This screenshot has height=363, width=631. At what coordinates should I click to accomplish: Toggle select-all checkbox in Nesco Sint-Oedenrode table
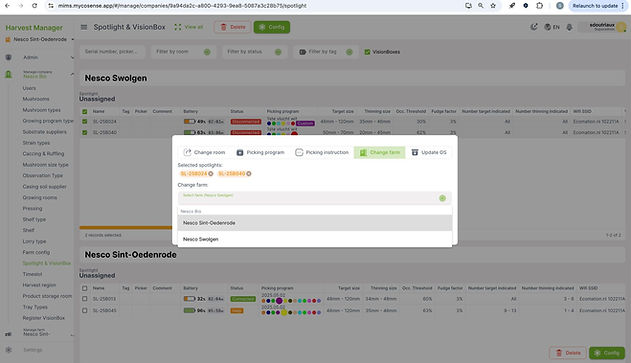85,288
